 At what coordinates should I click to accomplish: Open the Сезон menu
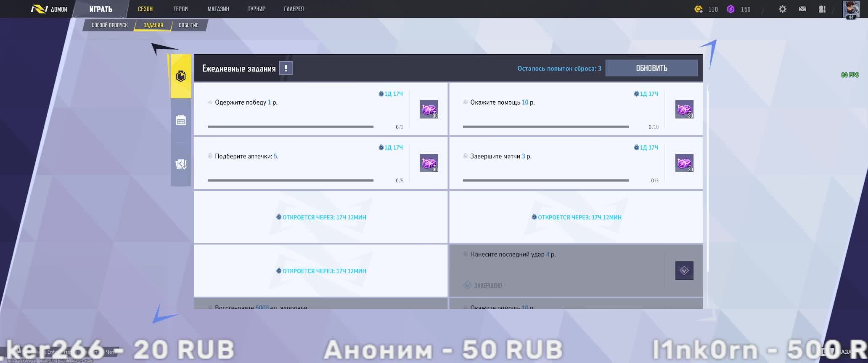click(x=146, y=9)
